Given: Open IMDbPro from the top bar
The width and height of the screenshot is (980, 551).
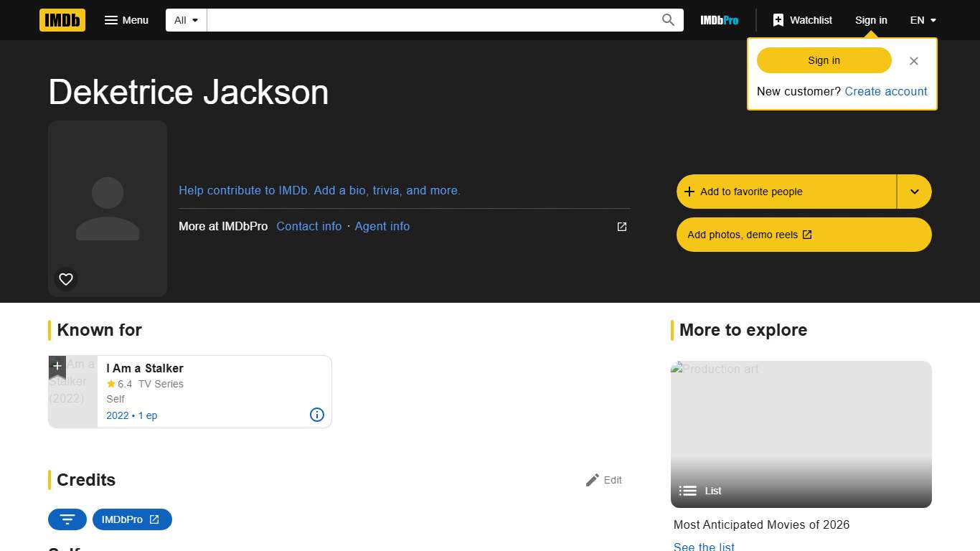Looking at the screenshot, I should coord(719,20).
